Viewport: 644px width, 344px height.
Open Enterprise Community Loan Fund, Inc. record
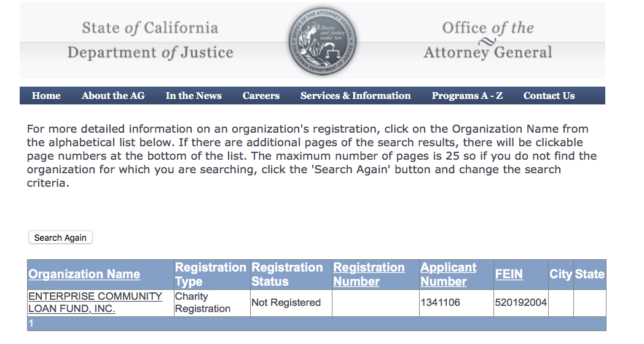[x=95, y=302]
